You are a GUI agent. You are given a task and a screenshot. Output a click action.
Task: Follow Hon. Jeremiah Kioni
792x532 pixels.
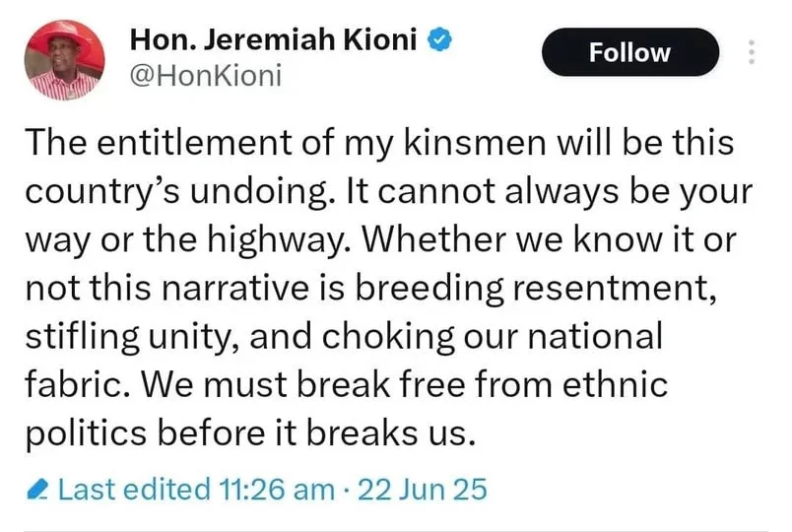(x=630, y=52)
